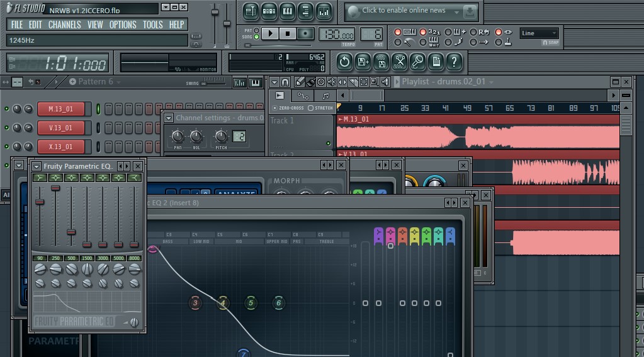Open the Fruity Parametric EQ options arrow
Image resolution: width=644 pixels, height=357 pixels.
37,166
